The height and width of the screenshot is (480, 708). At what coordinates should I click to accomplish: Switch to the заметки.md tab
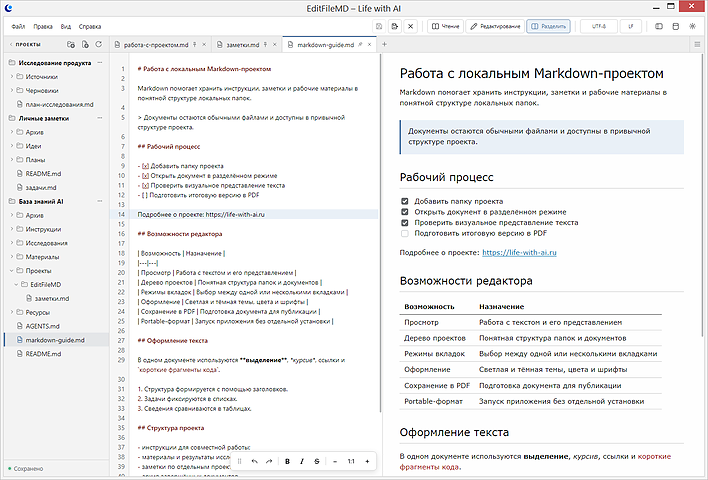(x=243, y=45)
